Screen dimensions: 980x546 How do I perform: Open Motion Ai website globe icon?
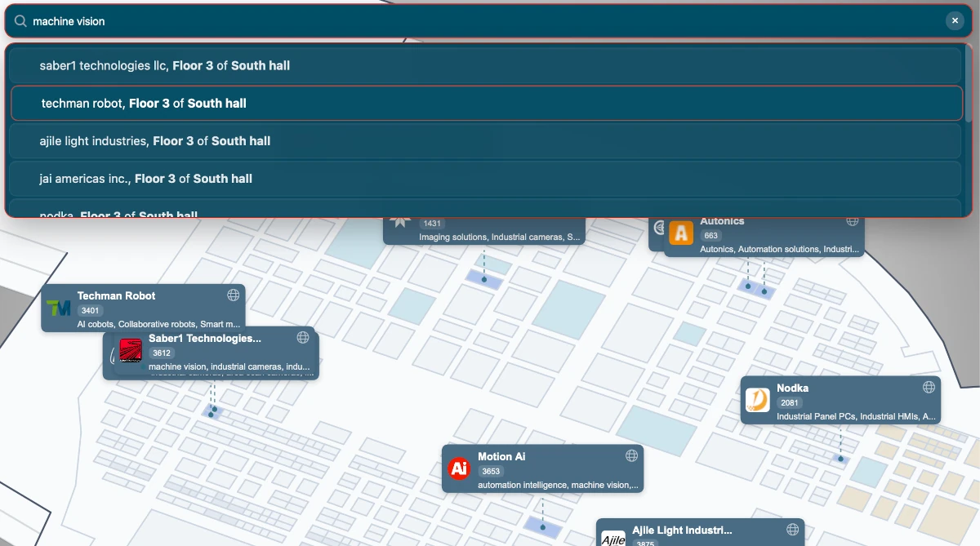[x=631, y=455]
